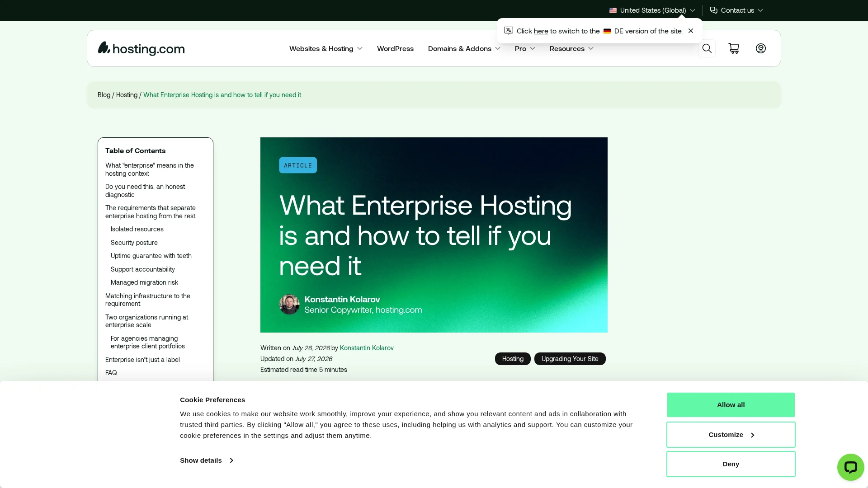868x488 pixels.
Task: Click the Websites & Hosting chevron arrow
Action: (x=360, y=49)
